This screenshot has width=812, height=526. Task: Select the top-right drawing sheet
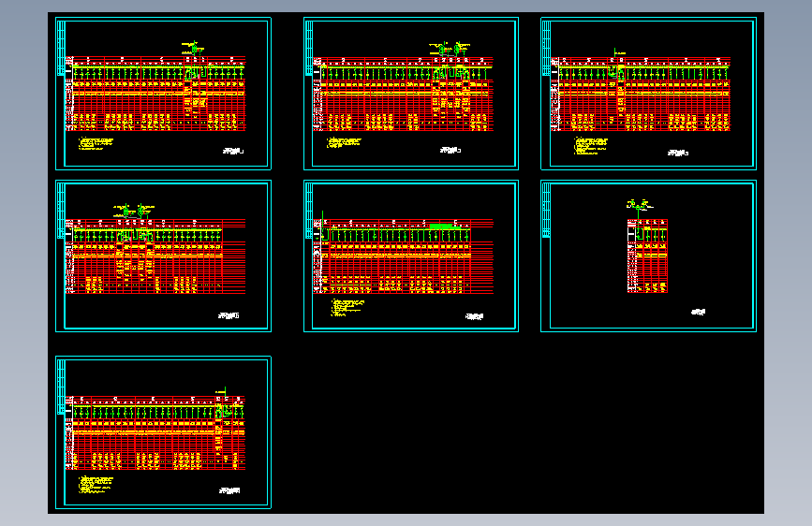click(x=648, y=94)
